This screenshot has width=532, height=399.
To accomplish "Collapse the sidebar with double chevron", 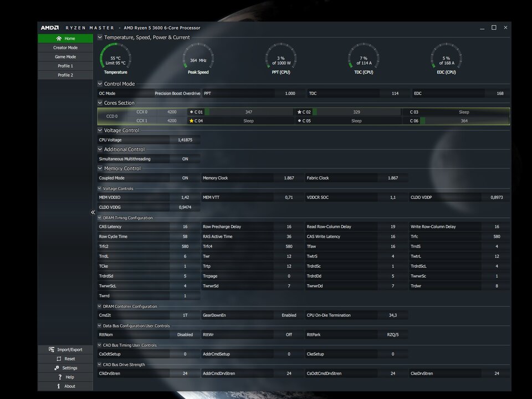I will pos(93,212).
